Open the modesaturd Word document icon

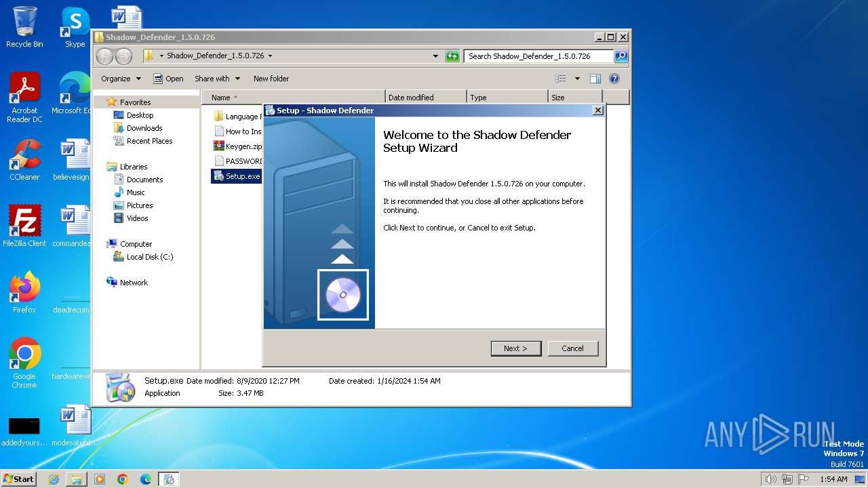click(75, 426)
